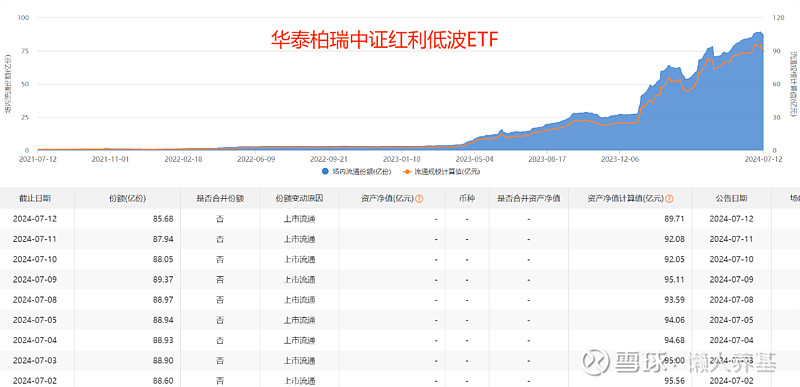
Task: Click the 公告日期 column header
Action: click(x=731, y=198)
